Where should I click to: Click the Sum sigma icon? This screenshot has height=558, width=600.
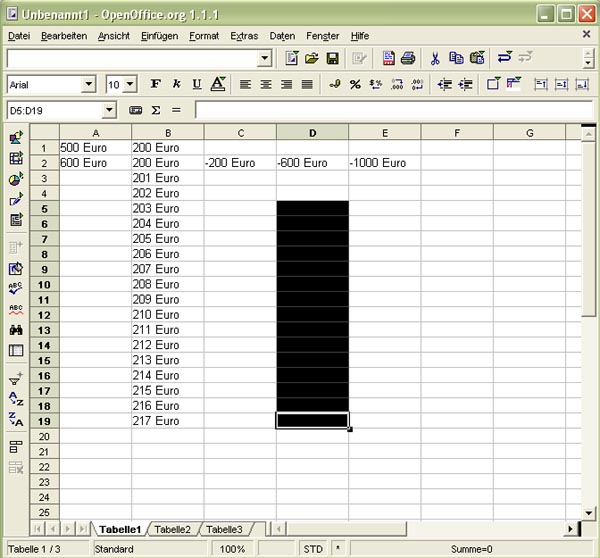tap(156, 109)
